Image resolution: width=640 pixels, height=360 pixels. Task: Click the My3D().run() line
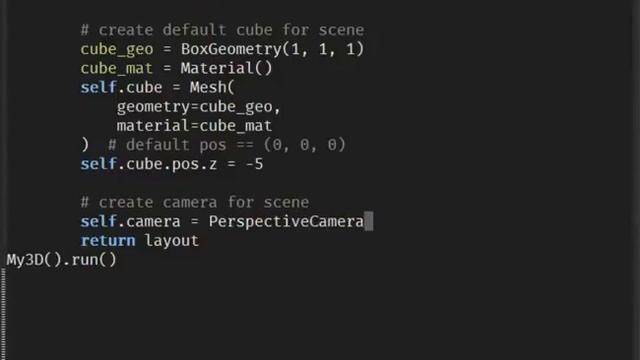click(x=62, y=260)
